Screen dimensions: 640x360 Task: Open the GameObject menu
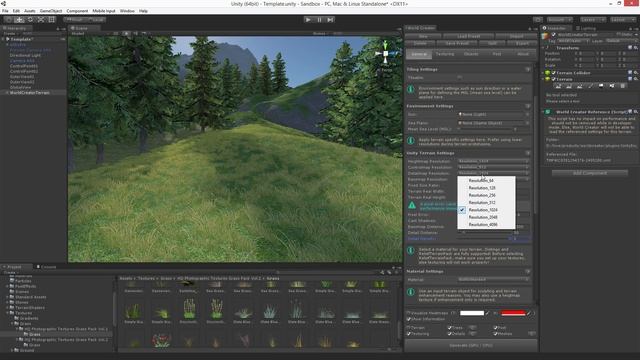click(x=51, y=11)
